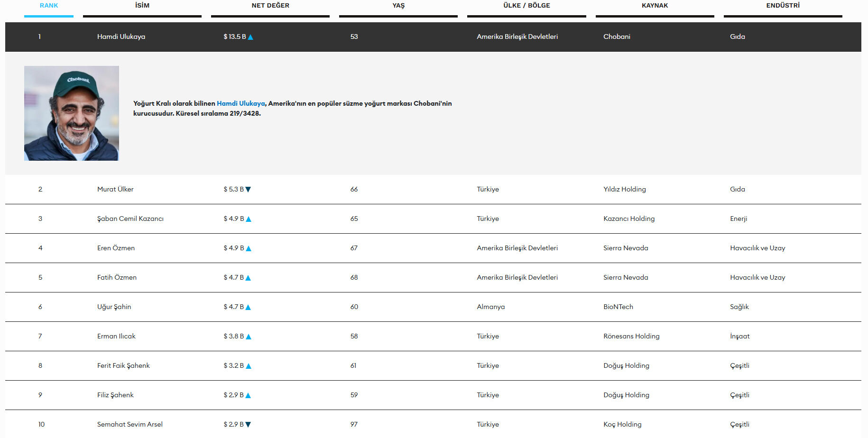This screenshot has height=438, width=868.
Task: Expand the Fatih Özmen row details
Action: (117, 277)
